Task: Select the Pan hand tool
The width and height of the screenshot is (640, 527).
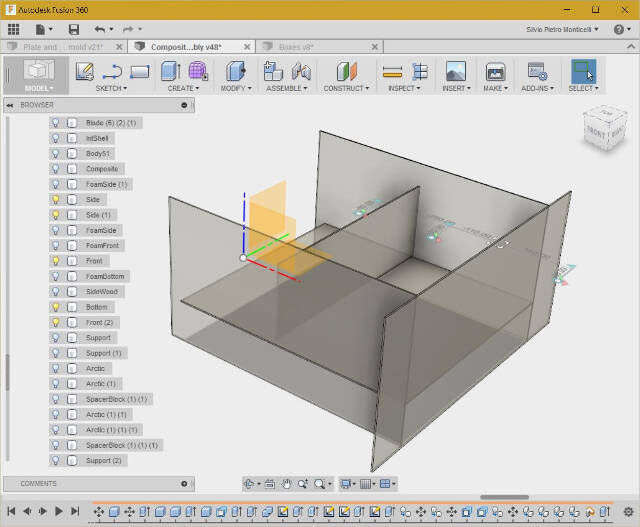Action: 286,484
